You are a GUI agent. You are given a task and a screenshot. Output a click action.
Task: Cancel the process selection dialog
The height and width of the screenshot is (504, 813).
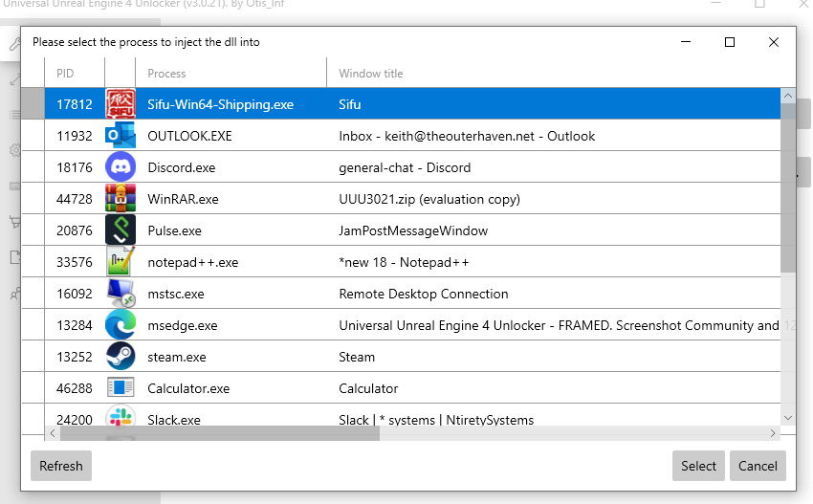pos(758,466)
